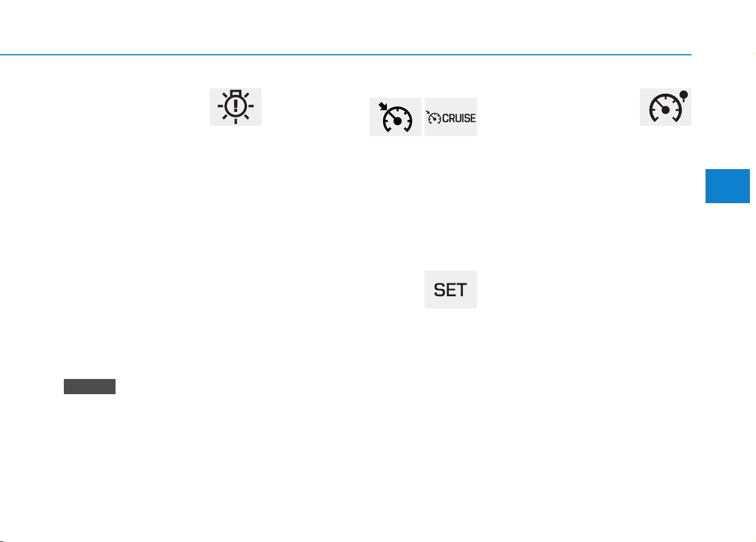This screenshot has height=542, width=756.
Task: Click the small gauge beside the CRUISE text
Action: click(x=434, y=117)
